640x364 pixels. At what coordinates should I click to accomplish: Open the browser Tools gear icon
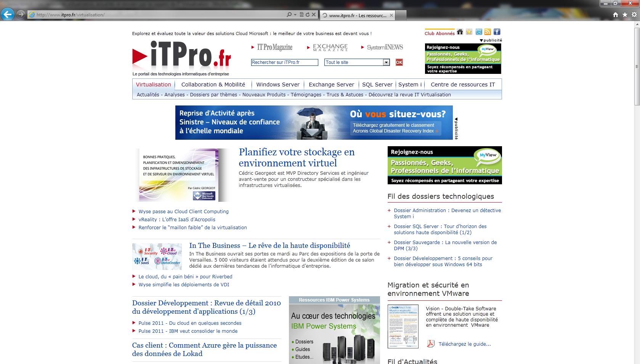click(634, 14)
